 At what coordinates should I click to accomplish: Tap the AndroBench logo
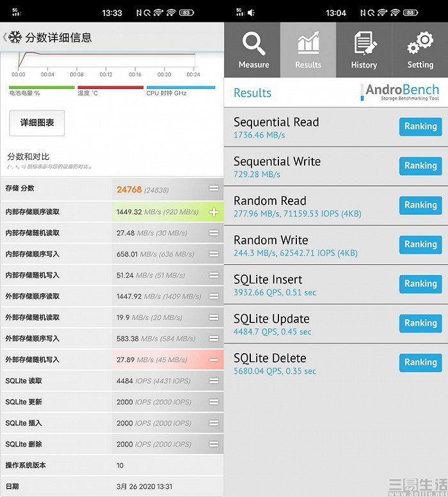click(400, 92)
